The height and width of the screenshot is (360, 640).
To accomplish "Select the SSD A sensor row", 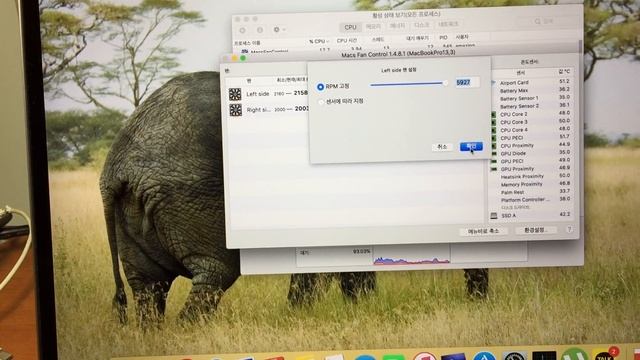I will (x=531, y=215).
